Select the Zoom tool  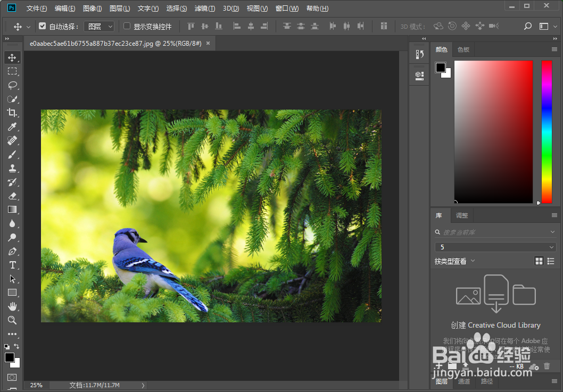pyautogui.click(x=12, y=320)
